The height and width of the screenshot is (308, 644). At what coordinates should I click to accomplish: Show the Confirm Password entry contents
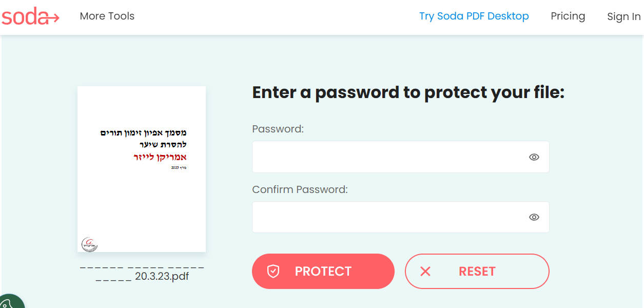(x=534, y=217)
